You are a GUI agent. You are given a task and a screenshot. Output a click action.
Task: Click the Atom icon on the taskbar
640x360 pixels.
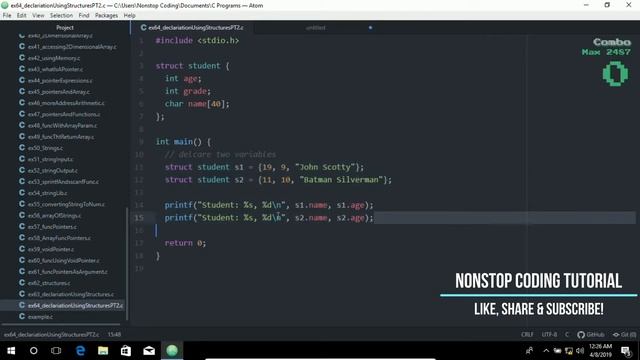pyautogui.click(x=172, y=351)
